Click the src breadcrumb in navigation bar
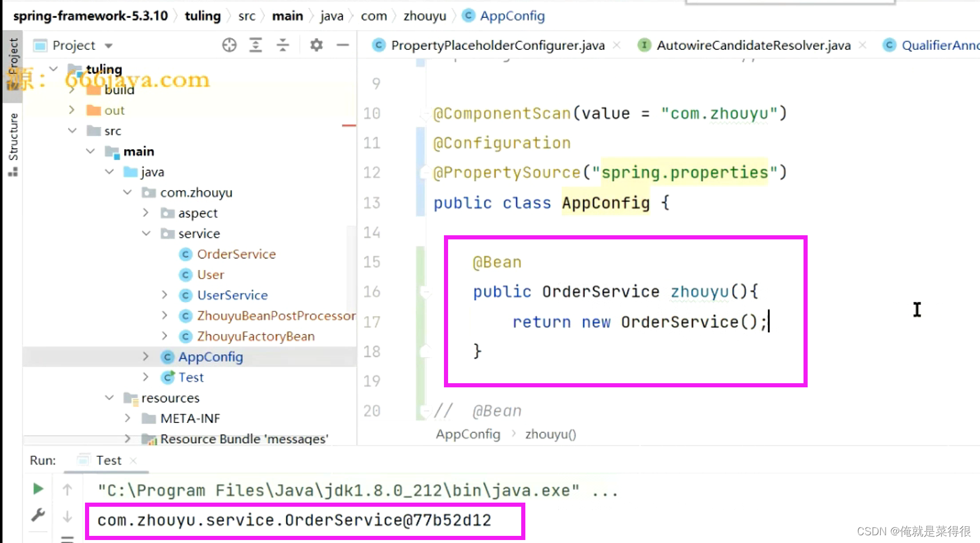980x543 pixels. (x=247, y=16)
